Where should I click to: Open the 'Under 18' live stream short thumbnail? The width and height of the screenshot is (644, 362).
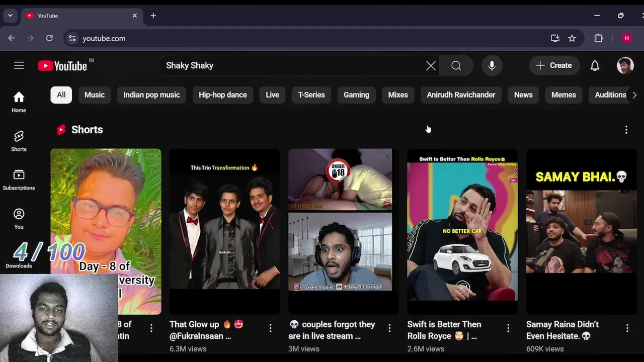[344, 231]
